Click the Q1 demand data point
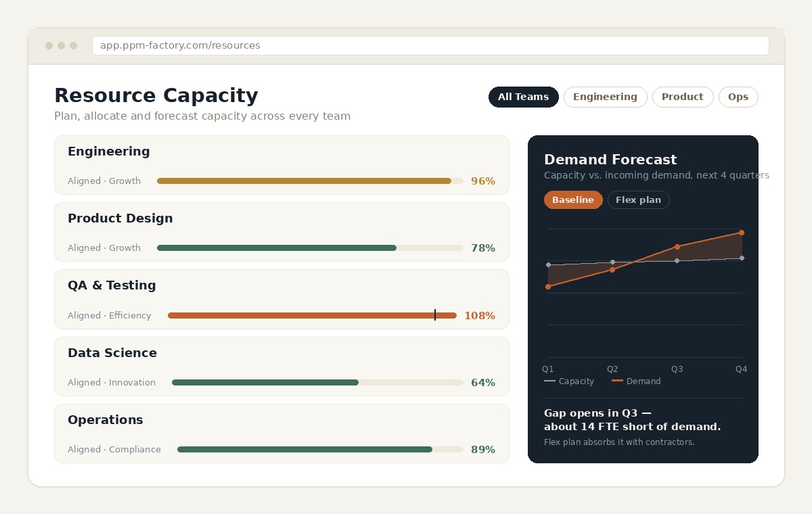 click(548, 287)
